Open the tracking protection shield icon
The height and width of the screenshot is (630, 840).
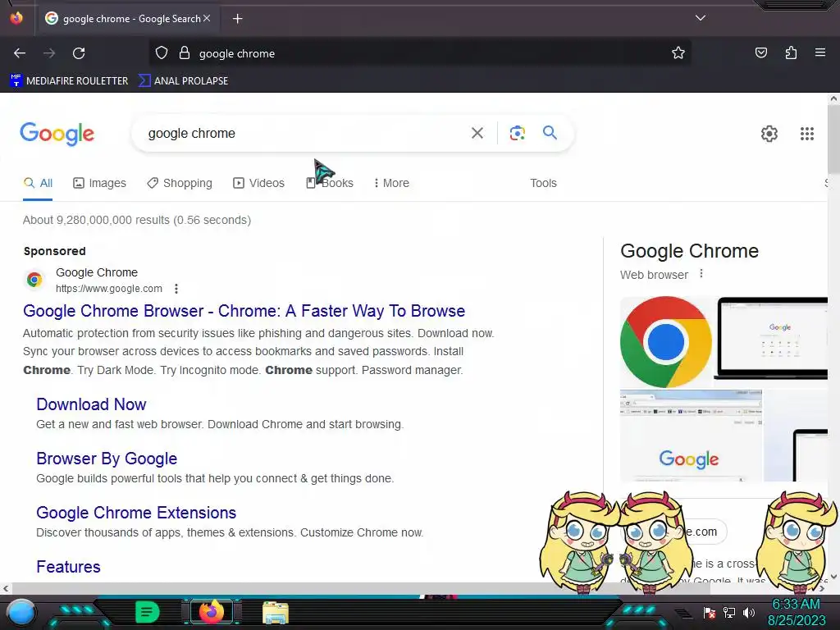pos(162,53)
